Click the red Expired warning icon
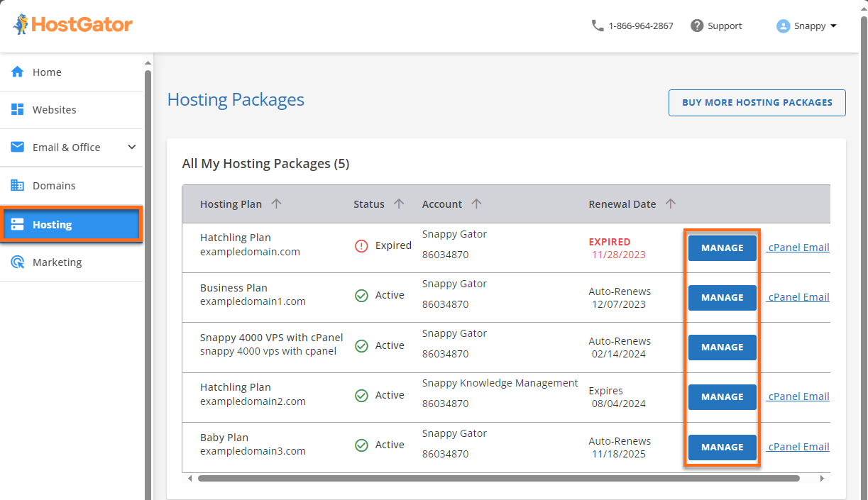This screenshot has width=868, height=500. (361, 245)
